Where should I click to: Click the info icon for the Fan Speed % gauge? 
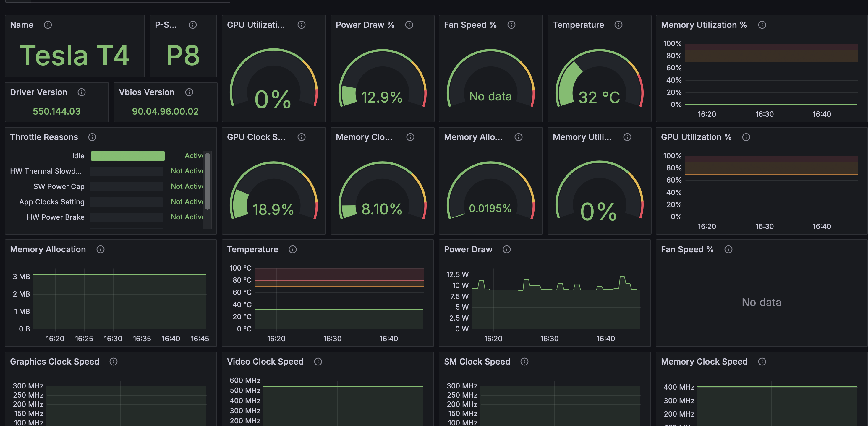511,25
